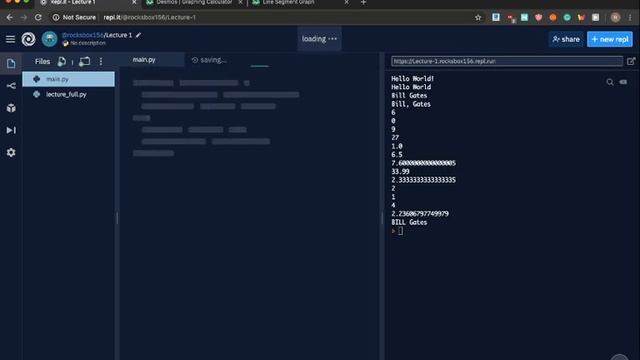Open the Chrome three-dot menu

tap(631, 17)
